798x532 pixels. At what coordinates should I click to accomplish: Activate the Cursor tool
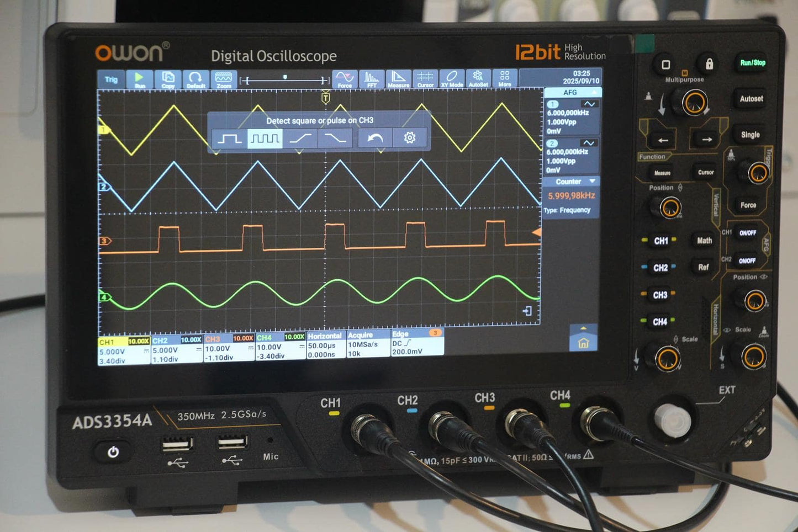[x=425, y=79]
